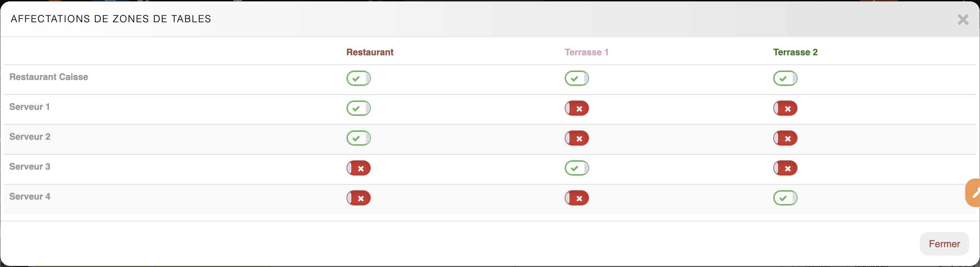Click the Fermer button
The image size is (980, 267).
pyautogui.click(x=944, y=244)
